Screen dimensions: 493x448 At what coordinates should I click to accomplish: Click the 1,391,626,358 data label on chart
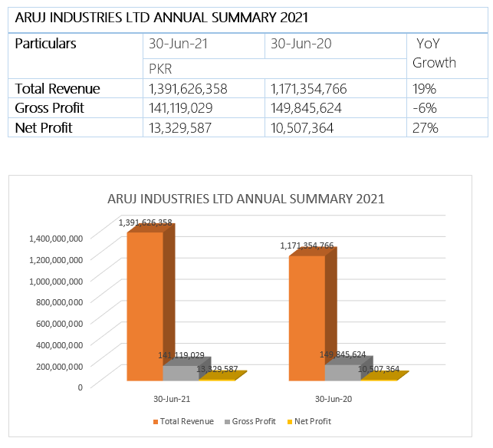click(145, 222)
